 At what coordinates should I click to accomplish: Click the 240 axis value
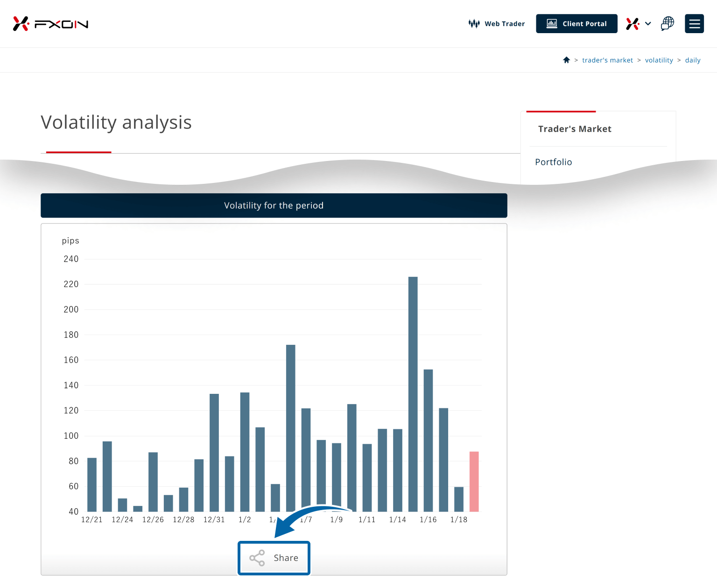71,259
